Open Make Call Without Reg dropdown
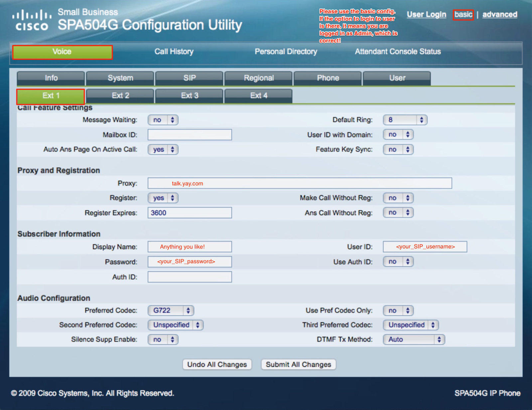 pos(398,198)
